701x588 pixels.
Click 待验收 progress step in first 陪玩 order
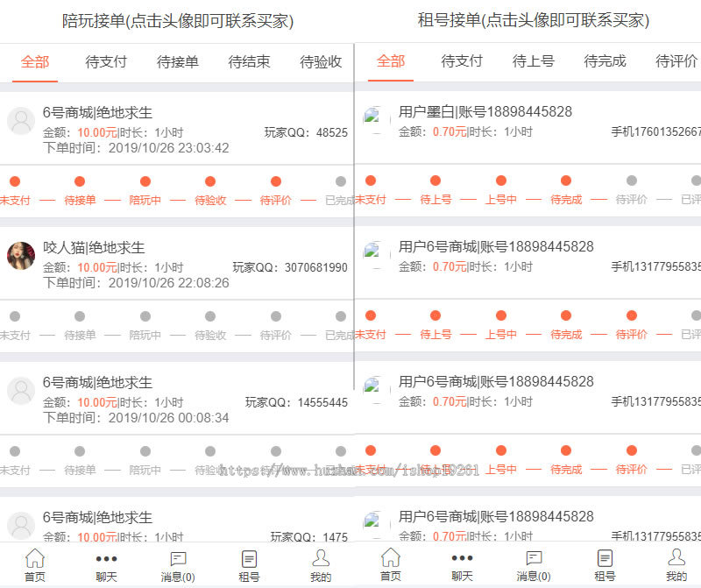point(210,191)
